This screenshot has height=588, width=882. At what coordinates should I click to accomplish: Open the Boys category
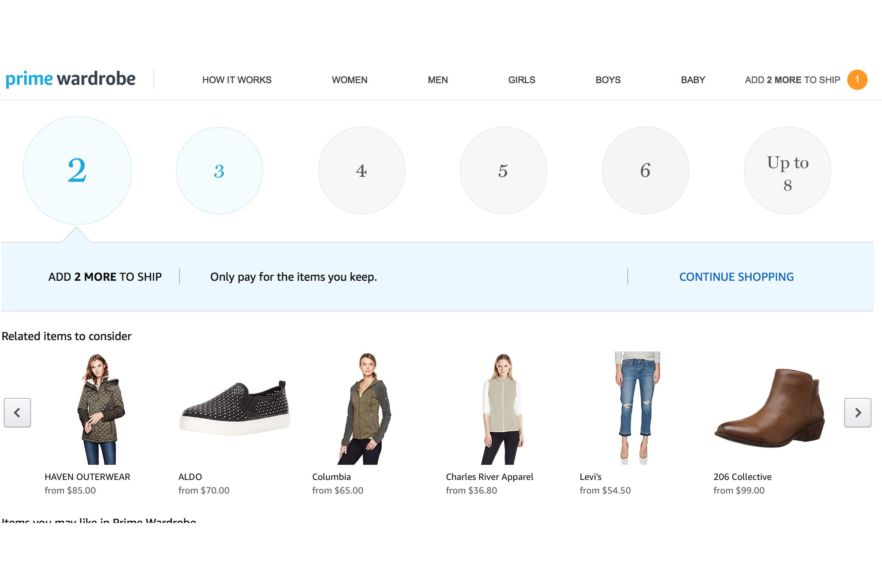608,80
